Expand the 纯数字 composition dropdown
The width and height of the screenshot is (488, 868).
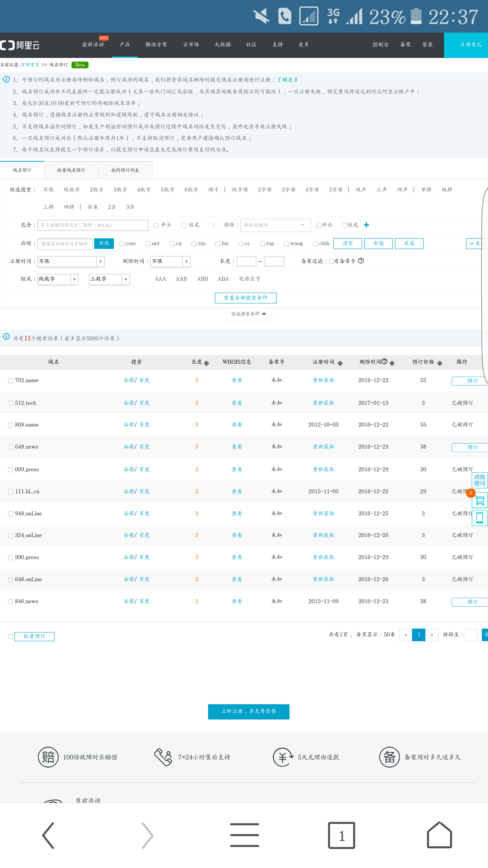[58, 279]
